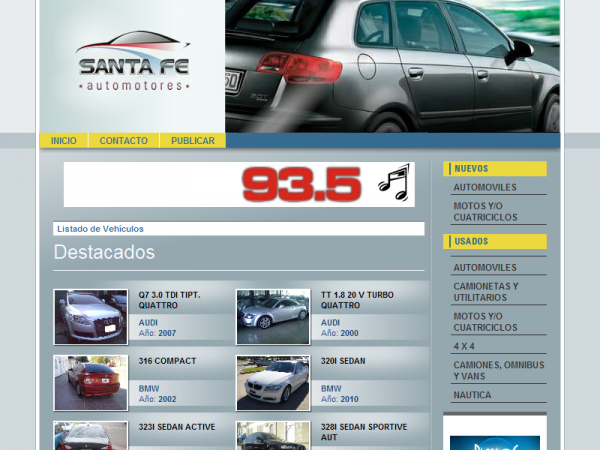600x450 pixels.
Task: Open the CONTACTO menu item
Action: 124,141
